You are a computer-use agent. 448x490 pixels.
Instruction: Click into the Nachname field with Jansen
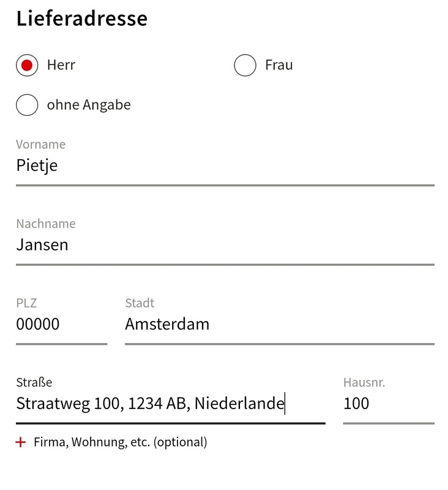tap(225, 245)
